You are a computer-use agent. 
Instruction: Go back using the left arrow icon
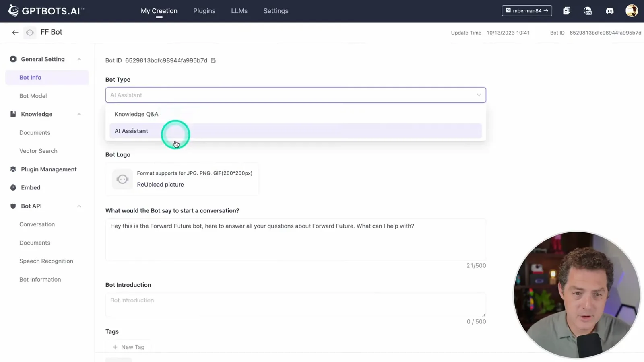15,33
